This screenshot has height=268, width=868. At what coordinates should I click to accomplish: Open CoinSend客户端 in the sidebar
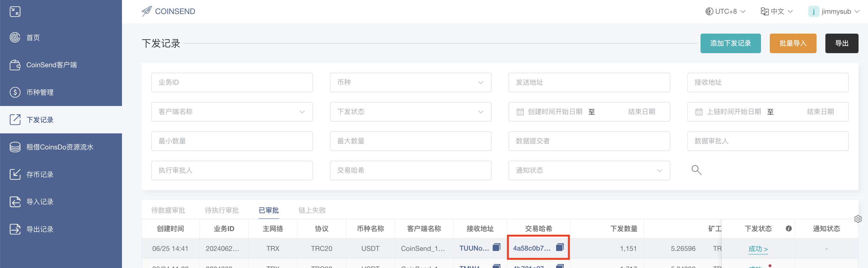tap(51, 65)
